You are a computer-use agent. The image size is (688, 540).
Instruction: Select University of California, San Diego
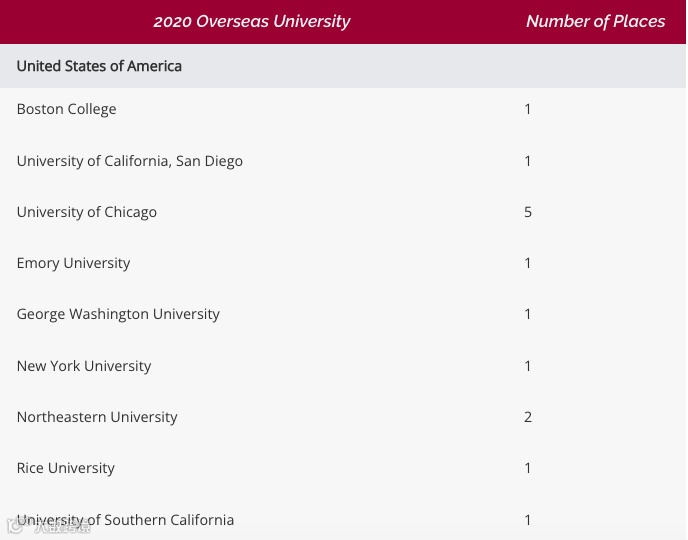[129, 161]
